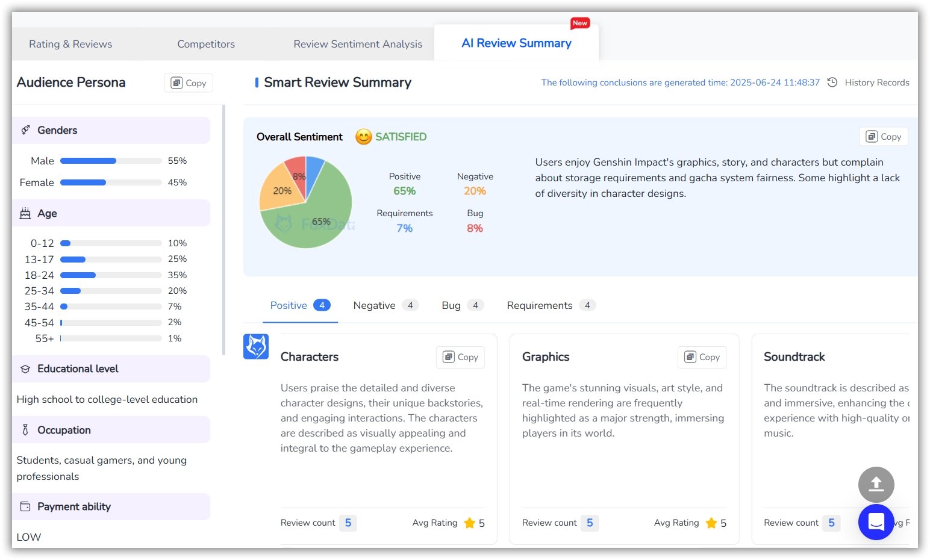Click the star icon on Characters card
930x560 pixels.
coord(470,523)
